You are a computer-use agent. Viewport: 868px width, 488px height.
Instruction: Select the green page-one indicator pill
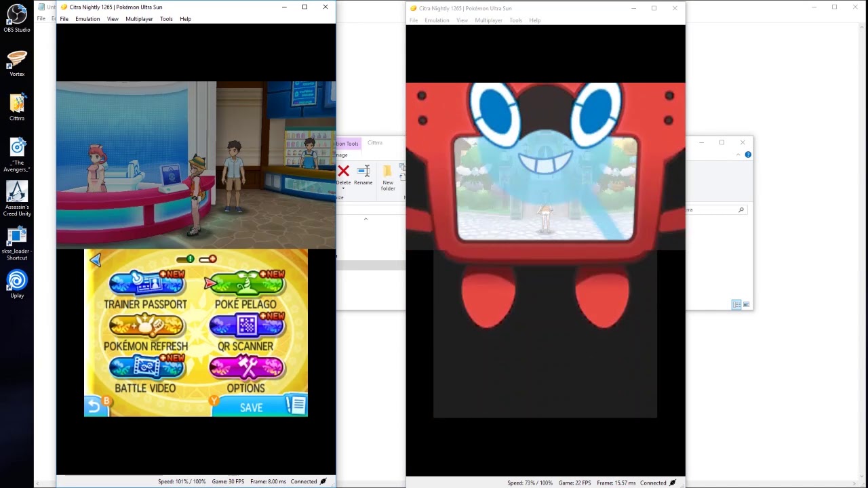[x=186, y=259]
